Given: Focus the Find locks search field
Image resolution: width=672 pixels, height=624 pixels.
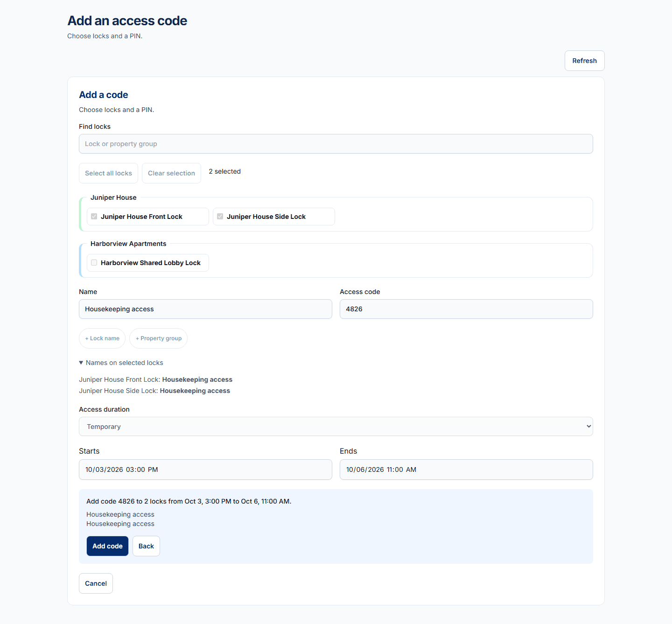Looking at the screenshot, I should [336, 144].
